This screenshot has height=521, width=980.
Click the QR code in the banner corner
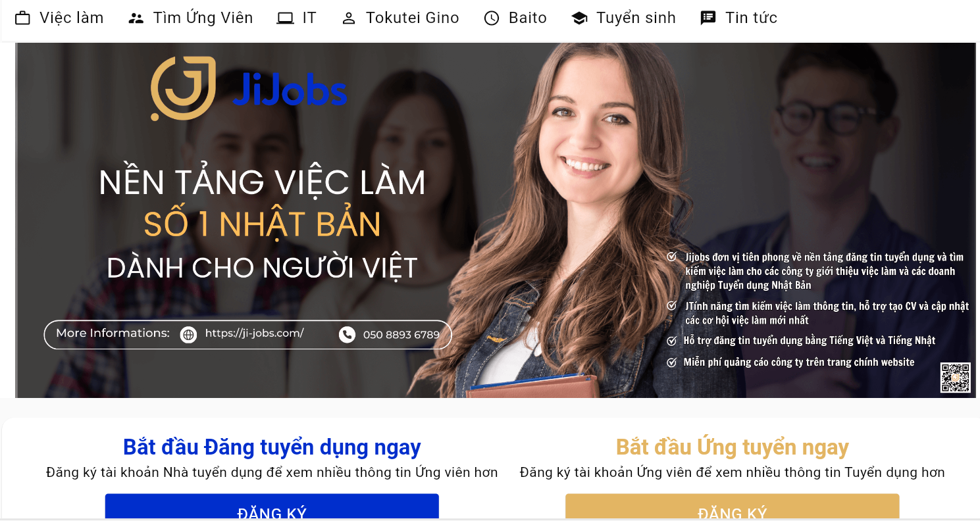[956, 378]
